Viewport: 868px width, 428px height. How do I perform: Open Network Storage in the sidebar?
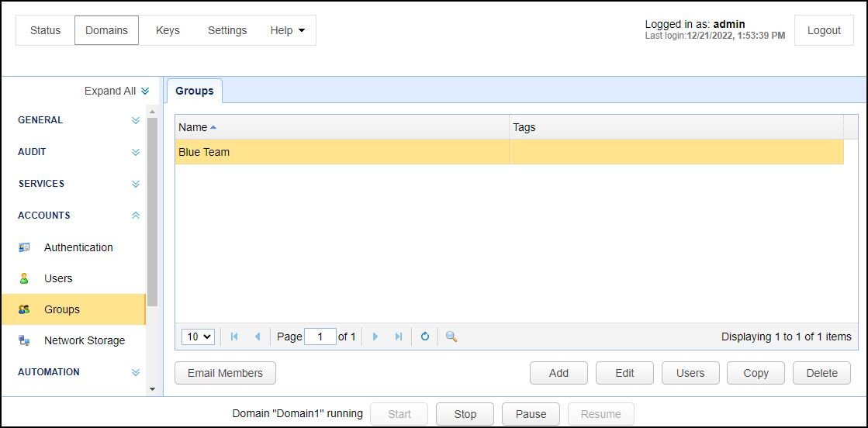73,340
